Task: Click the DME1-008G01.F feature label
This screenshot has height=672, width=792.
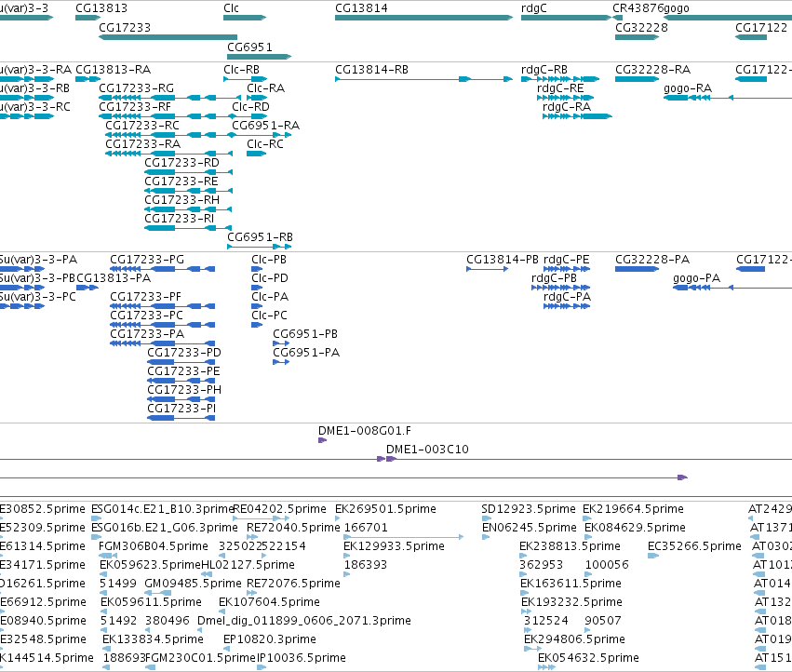Action: [x=364, y=431]
